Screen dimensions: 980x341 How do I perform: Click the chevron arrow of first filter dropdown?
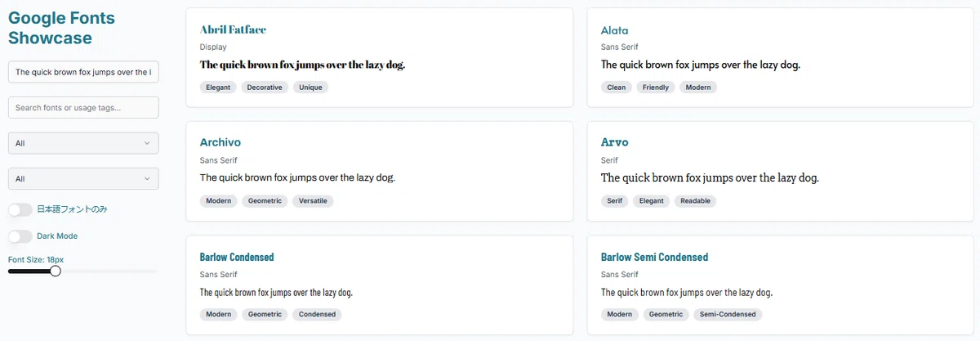point(147,143)
